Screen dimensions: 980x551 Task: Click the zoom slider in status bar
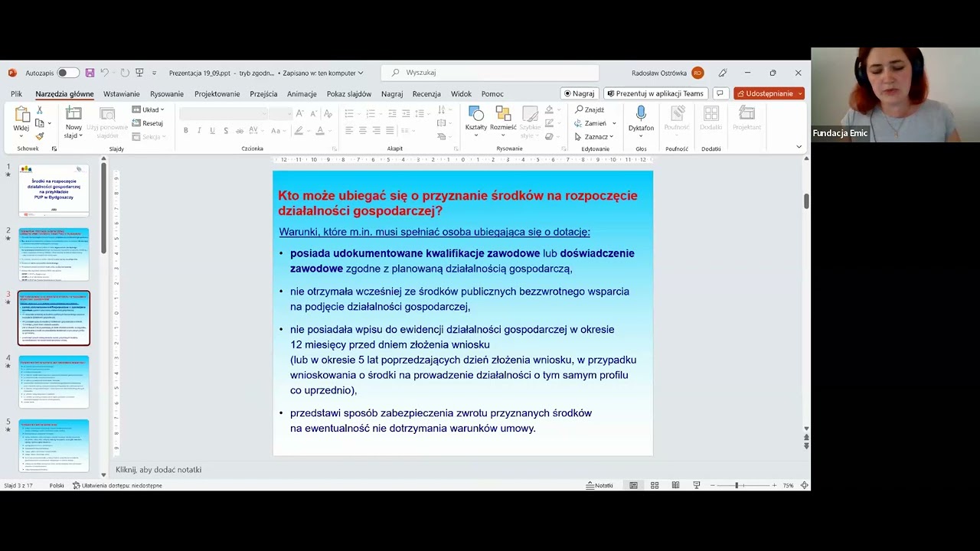click(742, 485)
